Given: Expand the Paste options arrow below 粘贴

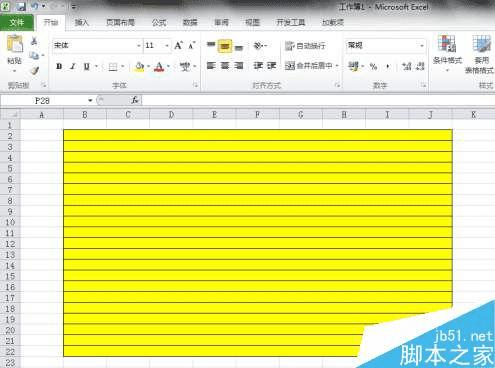Looking at the screenshot, I should tap(14, 71).
